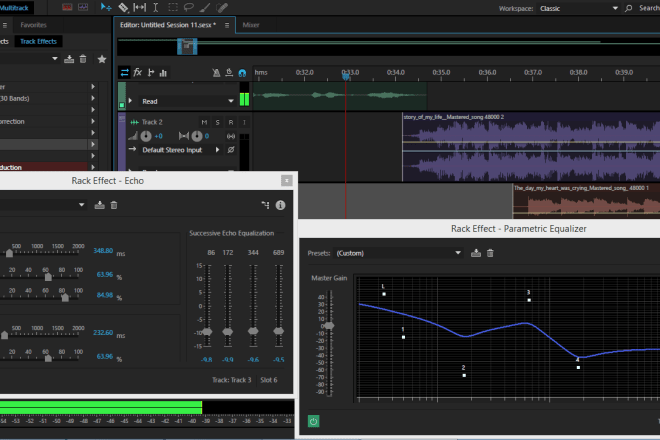This screenshot has height=440, width=660.
Task: Show the spectral frequency display
Action: pyautogui.click(x=67, y=7)
